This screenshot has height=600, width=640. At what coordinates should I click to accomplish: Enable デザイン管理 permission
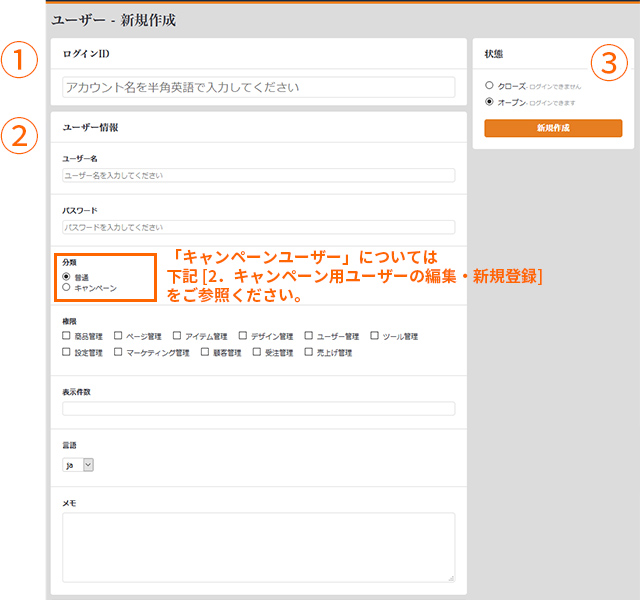[243, 337]
